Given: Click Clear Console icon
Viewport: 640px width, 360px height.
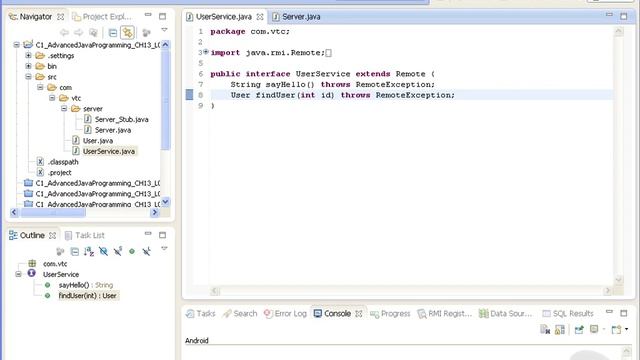Looking at the screenshot, I should click(x=545, y=329).
